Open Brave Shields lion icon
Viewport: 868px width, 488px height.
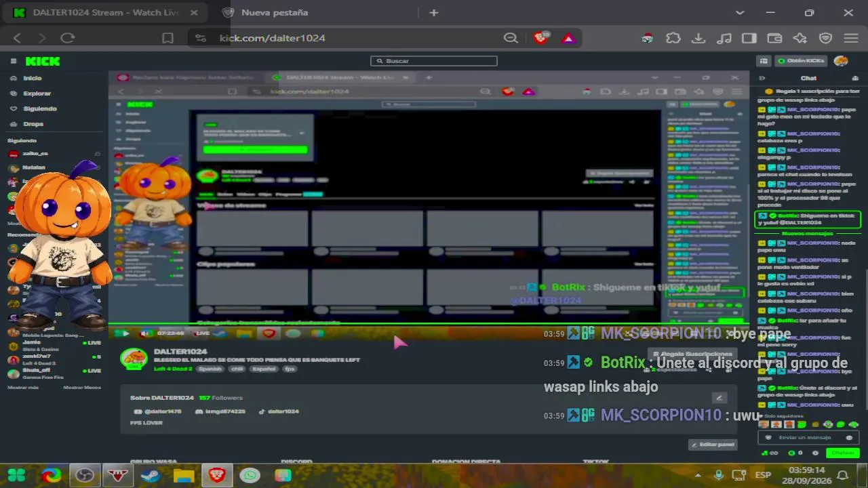click(541, 38)
